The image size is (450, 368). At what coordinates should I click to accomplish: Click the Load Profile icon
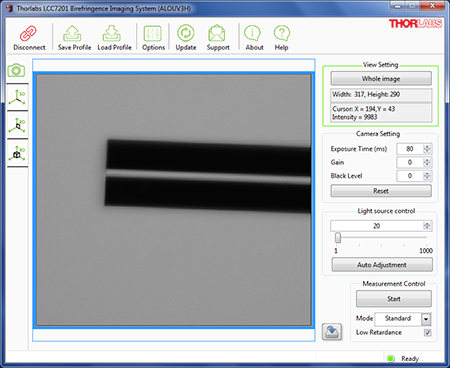pyautogui.click(x=112, y=33)
